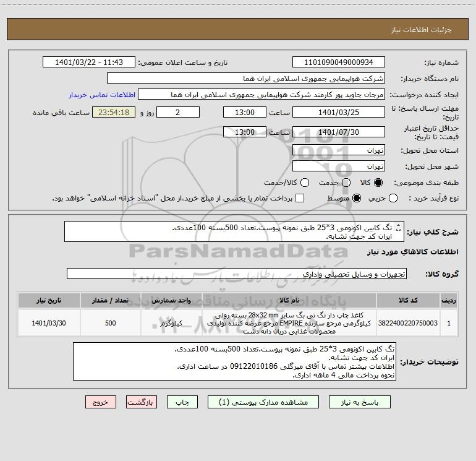
Task: Click the unit cell 'کیلوگرم'
Action: tap(171, 323)
